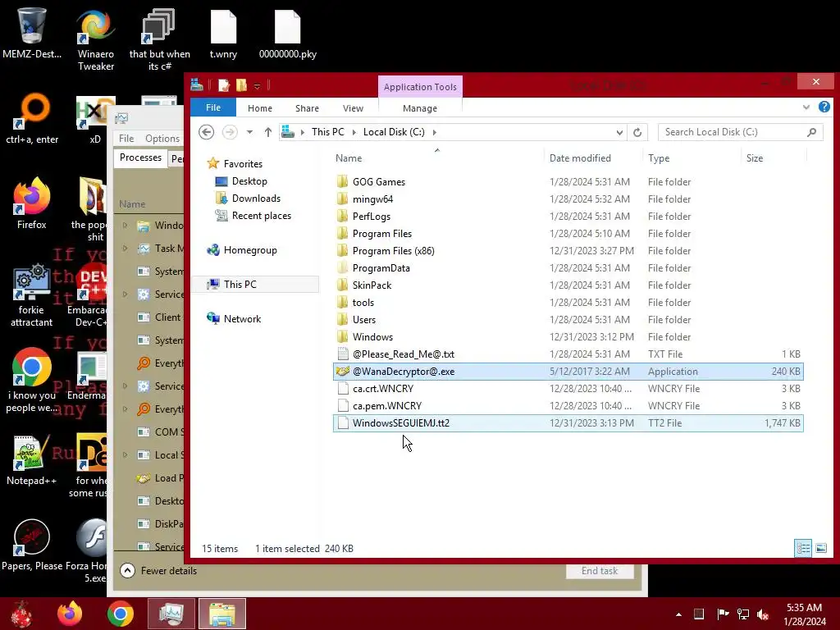Click the Chrome taskbar icon
The width and height of the screenshot is (840, 630).
120,614
